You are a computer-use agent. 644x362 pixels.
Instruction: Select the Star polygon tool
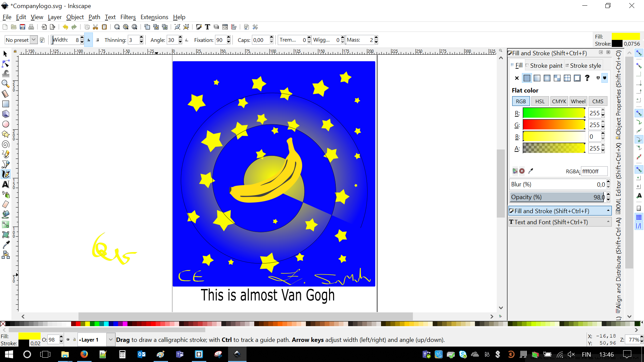tap(5, 134)
